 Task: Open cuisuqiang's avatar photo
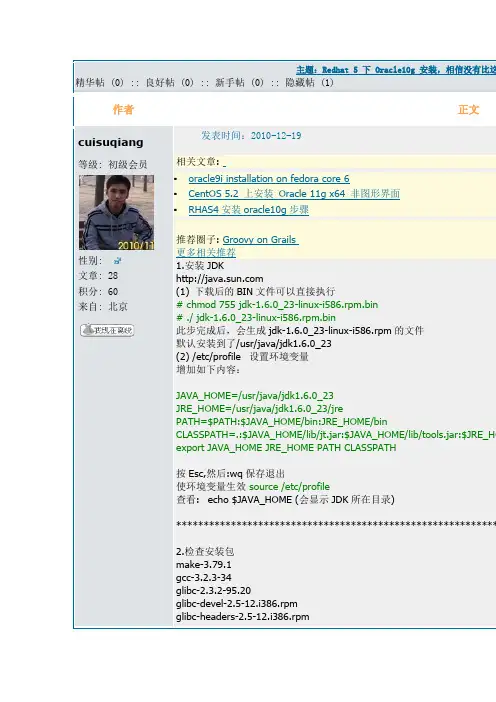pos(116,212)
